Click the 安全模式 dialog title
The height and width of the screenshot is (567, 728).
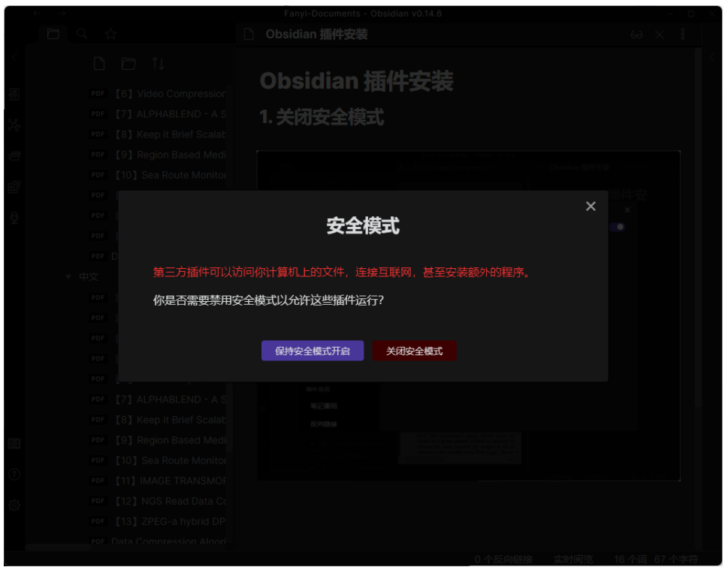point(363,226)
